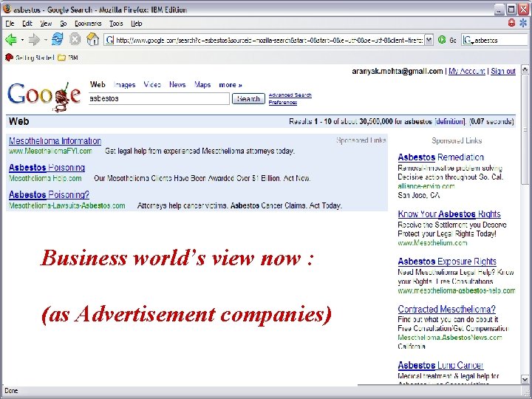Open Asbestos Remediation ad link
The height and width of the screenshot is (399, 532).
[440, 157]
